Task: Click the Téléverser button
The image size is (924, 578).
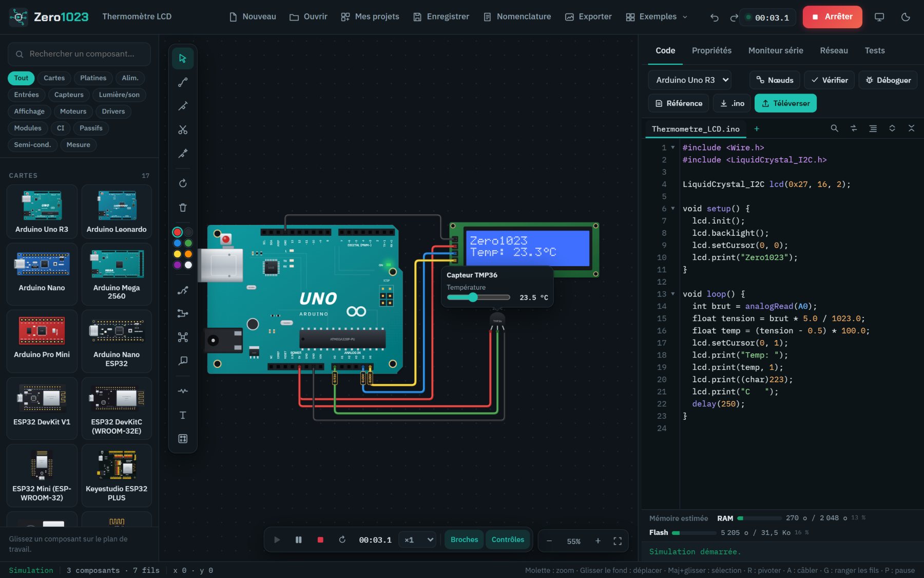Action: click(785, 103)
